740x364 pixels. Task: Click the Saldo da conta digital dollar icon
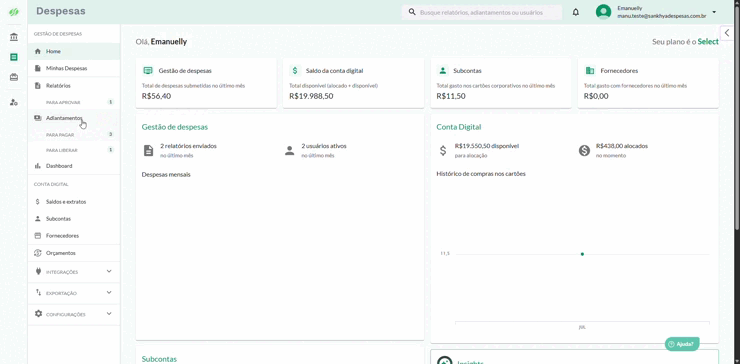[295, 71]
